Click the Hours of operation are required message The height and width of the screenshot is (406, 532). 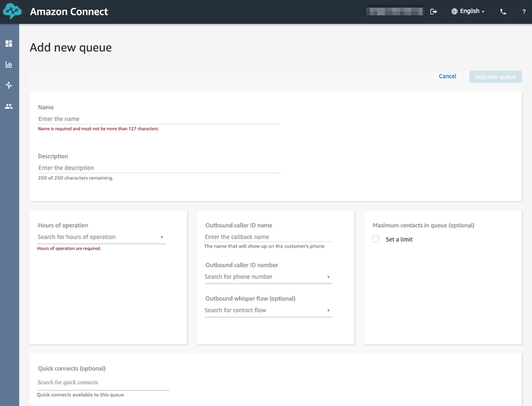point(69,248)
